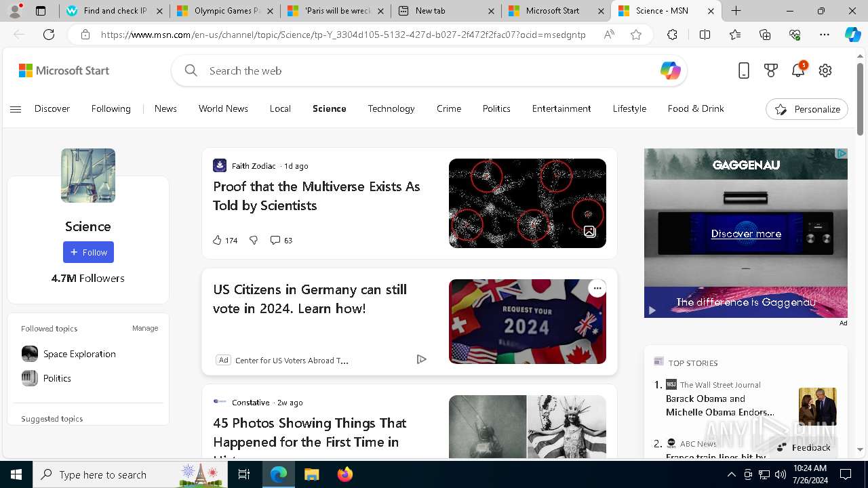
Task: Open US Citizens in Germany ad headline
Action: (310, 299)
